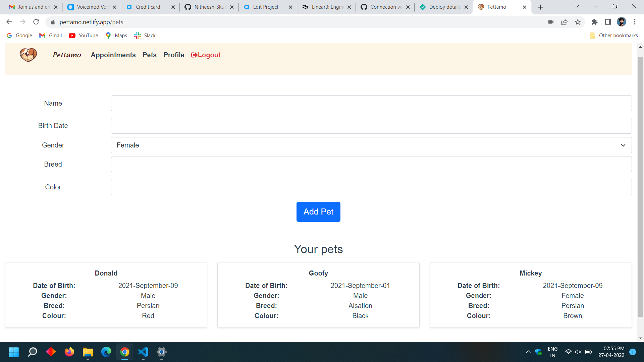Expand the Gender dropdown
Image resolution: width=644 pixels, height=362 pixels.
point(371,145)
